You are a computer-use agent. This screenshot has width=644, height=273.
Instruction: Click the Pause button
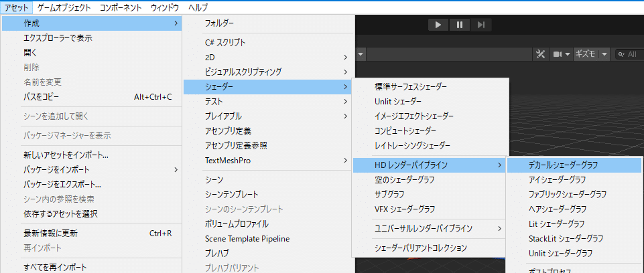(x=460, y=25)
